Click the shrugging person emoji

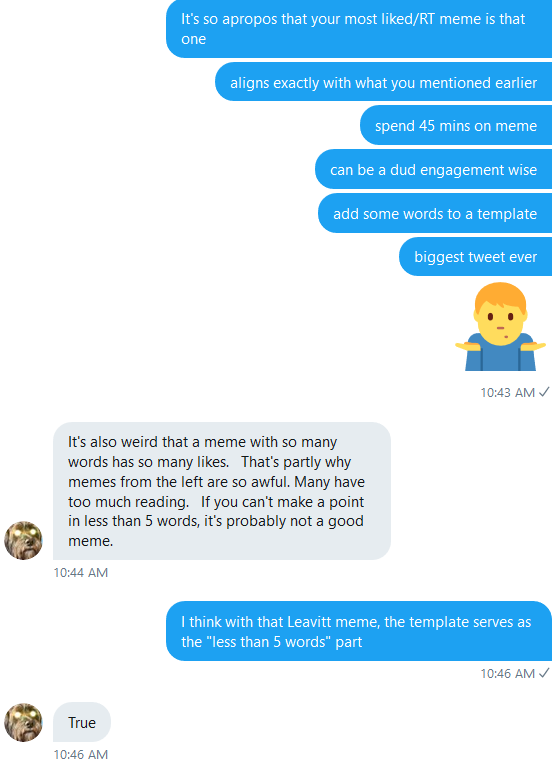click(x=500, y=327)
